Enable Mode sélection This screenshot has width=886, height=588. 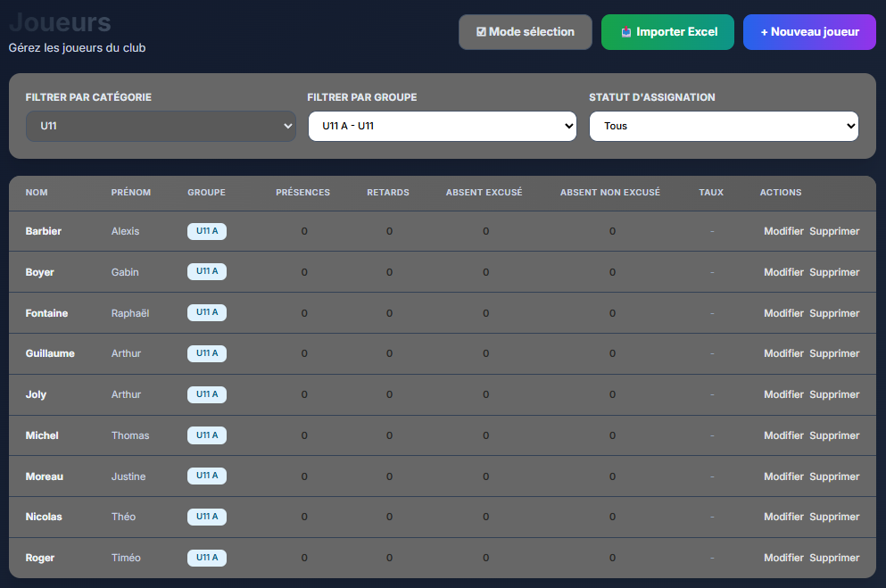[x=525, y=31]
